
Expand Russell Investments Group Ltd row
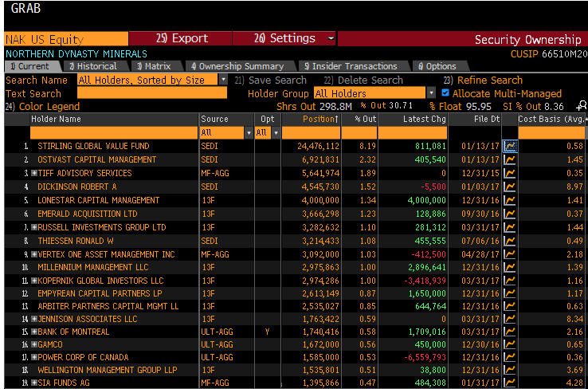[x=34, y=227]
